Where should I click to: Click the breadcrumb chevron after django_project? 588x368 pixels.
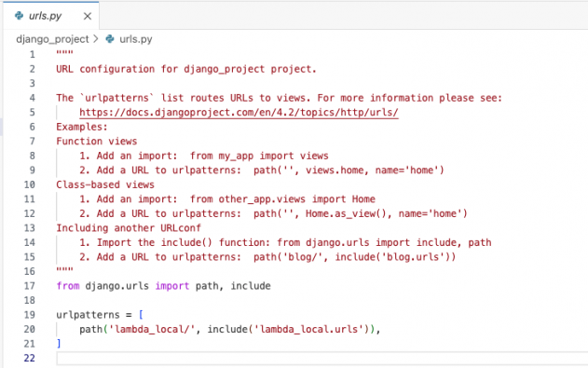point(96,38)
